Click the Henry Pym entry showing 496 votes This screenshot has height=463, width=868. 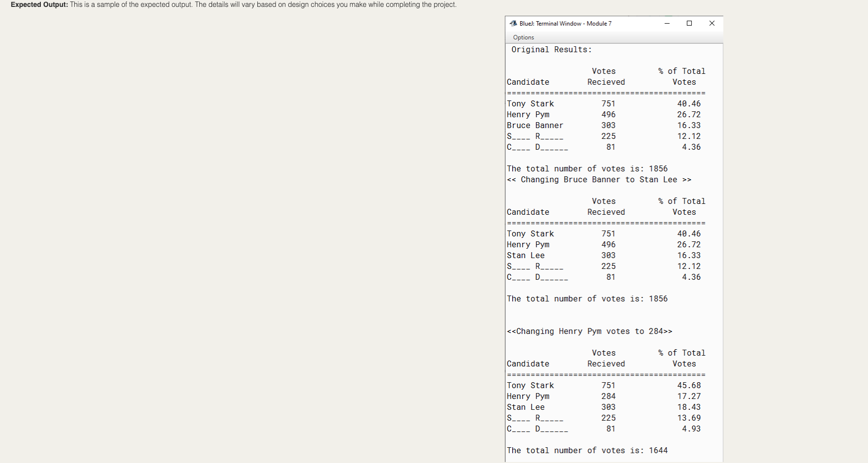pyautogui.click(x=566, y=114)
